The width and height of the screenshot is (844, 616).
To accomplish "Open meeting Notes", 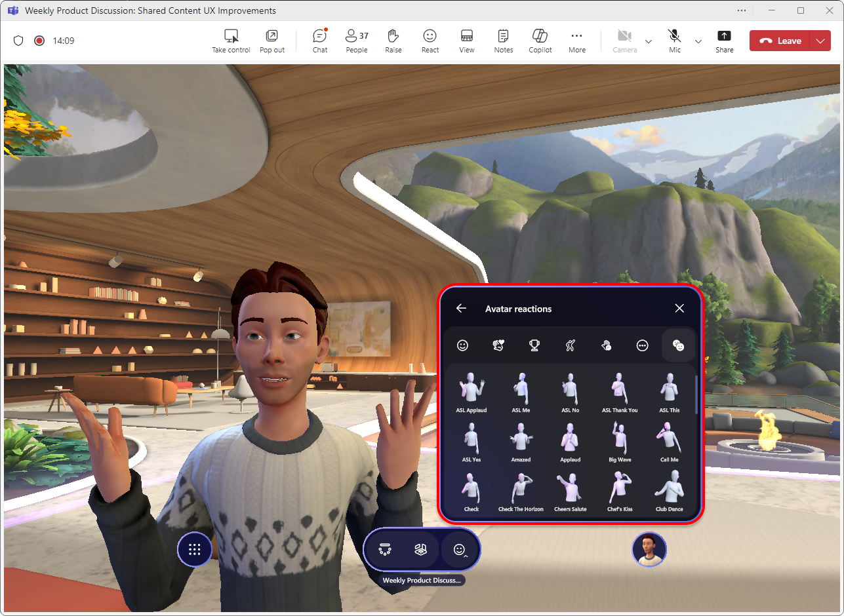I will pos(503,40).
